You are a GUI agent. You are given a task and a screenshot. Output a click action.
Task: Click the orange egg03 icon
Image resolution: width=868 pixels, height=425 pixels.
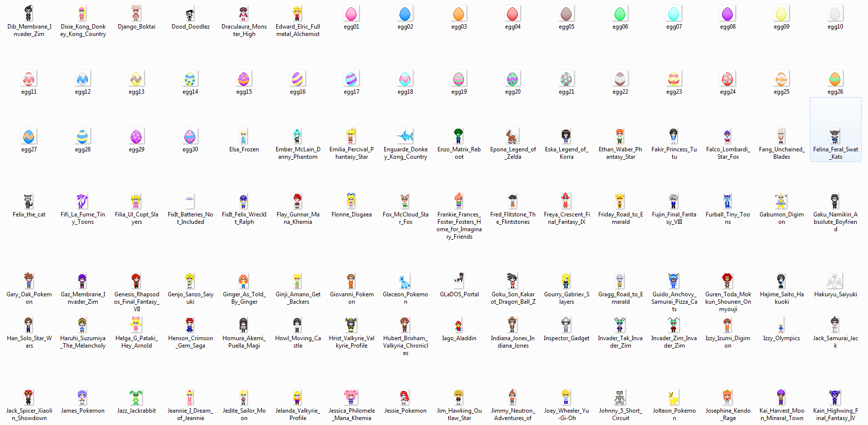(x=459, y=13)
